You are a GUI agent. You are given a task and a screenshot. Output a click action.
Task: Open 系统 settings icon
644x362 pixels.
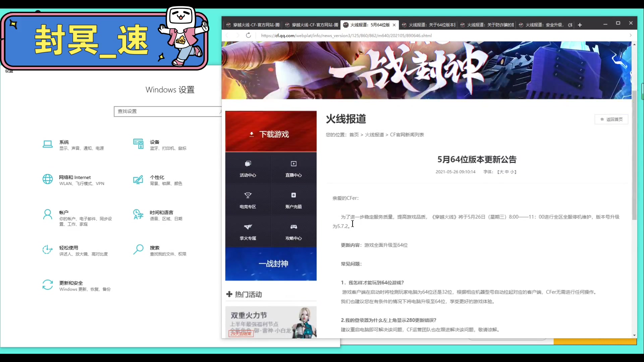48,144
